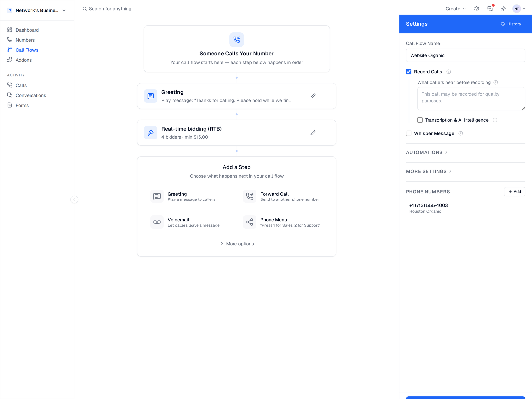The height and width of the screenshot is (399, 532).
Task: Add a Voicemail step
Action: (190, 222)
